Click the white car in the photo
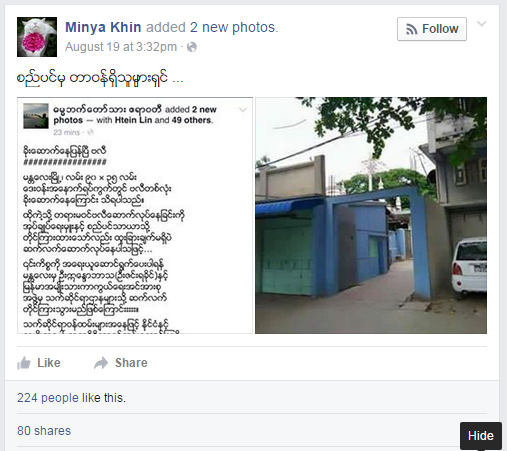507x451 pixels. point(469,267)
